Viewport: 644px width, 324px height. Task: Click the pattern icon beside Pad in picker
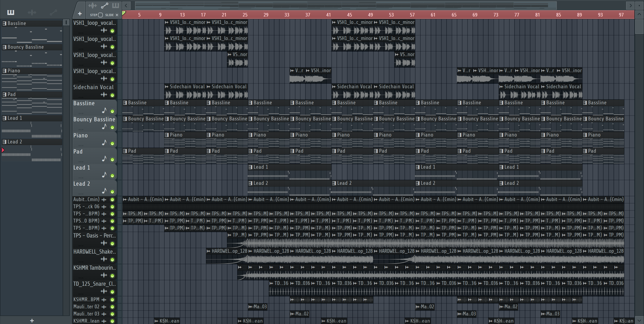4,95
